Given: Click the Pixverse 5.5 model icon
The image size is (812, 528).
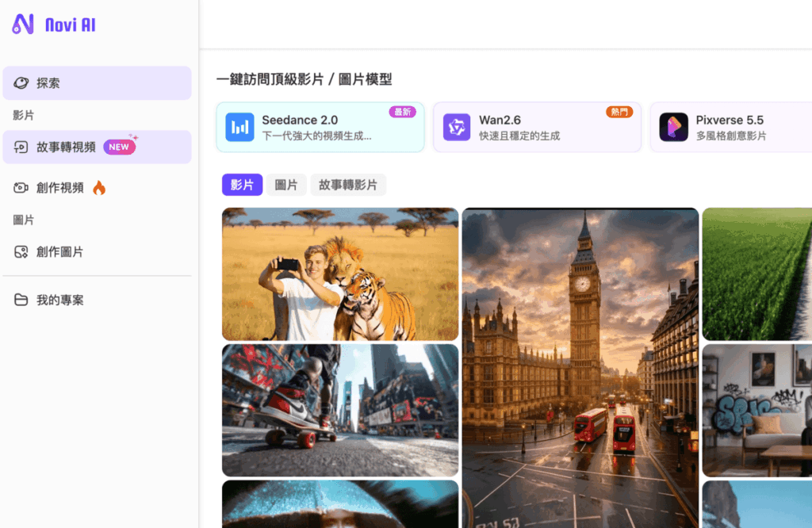Looking at the screenshot, I should tap(672, 127).
